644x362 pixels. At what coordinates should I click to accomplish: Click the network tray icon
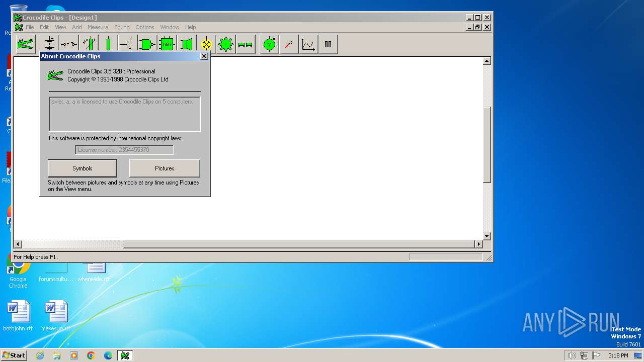click(584, 355)
